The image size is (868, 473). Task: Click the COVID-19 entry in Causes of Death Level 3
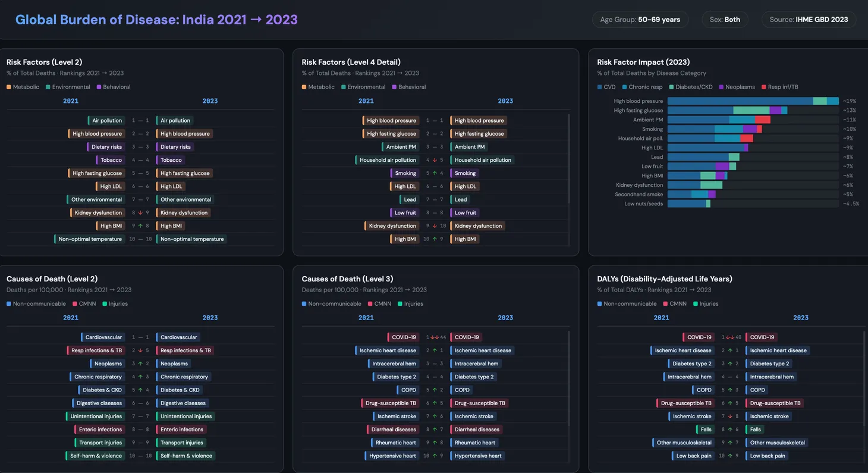[403, 337]
